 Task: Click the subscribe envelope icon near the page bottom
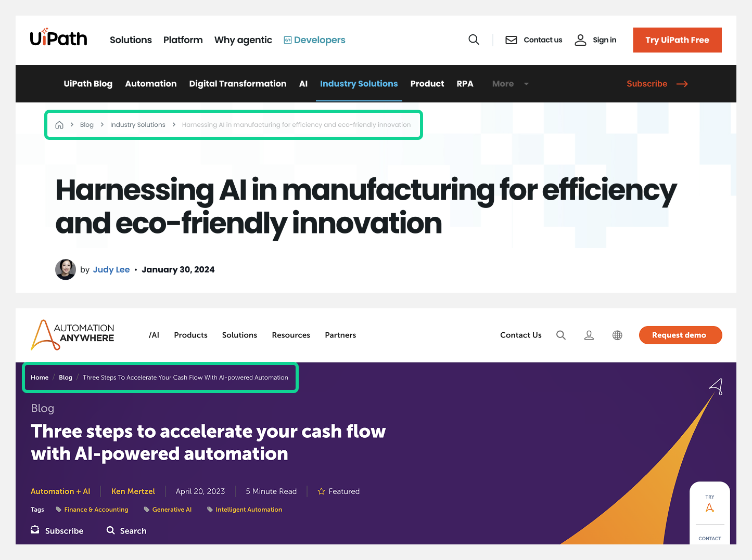pyautogui.click(x=35, y=529)
